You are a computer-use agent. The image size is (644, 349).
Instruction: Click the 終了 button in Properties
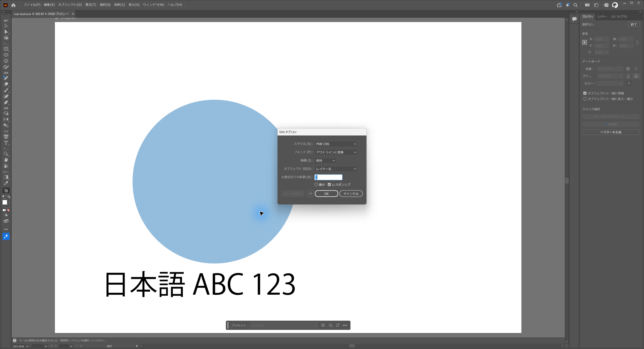(x=634, y=24)
